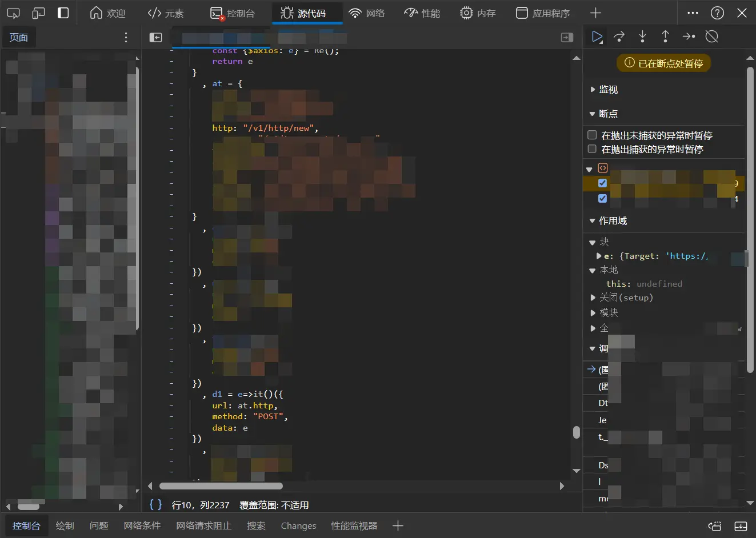The width and height of the screenshot is (756, 538).
Task: Enable 在抛出捕获的异常时暂停 checkbox
Action: [x=592, y=149]
